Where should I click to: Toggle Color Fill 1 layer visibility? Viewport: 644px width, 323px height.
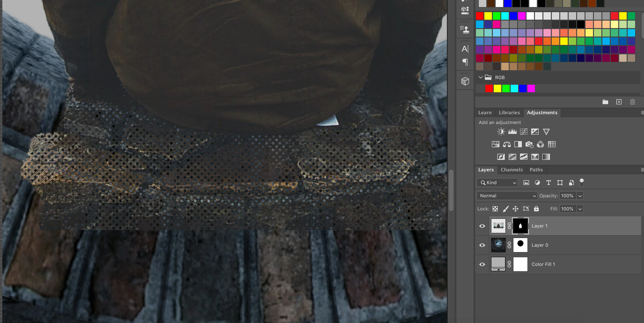[x=482, y=264]
